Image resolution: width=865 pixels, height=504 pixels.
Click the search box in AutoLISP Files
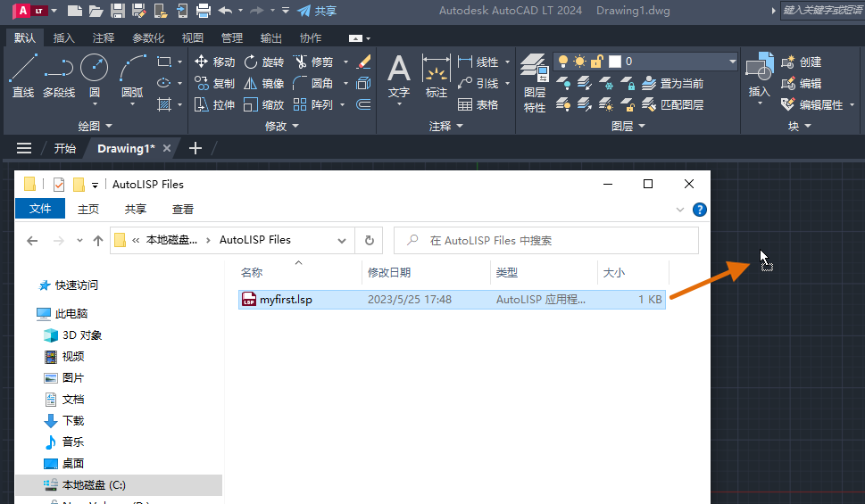(x=546, y=241)
